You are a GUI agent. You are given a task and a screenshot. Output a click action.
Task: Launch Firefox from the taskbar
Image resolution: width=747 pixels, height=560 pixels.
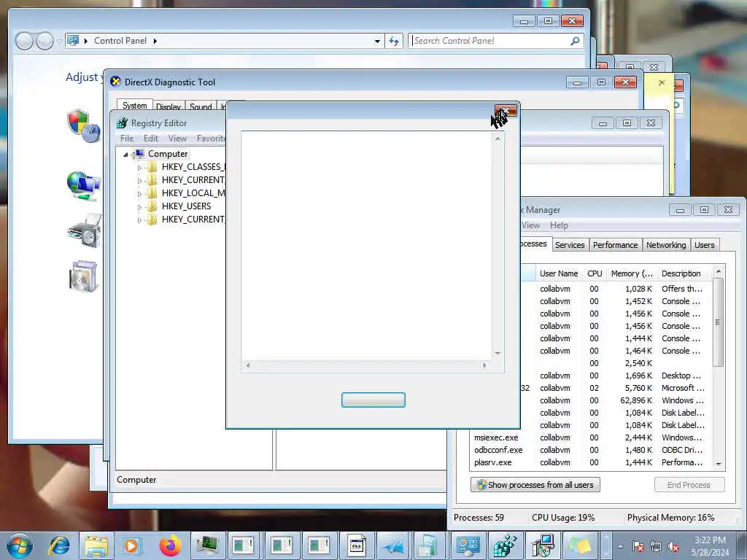(x=170, y=546)
